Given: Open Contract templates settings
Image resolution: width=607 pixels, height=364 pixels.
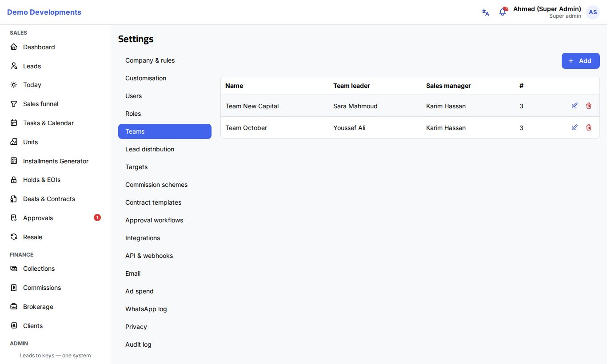Looking at the screenshot, I should point(165,202).
